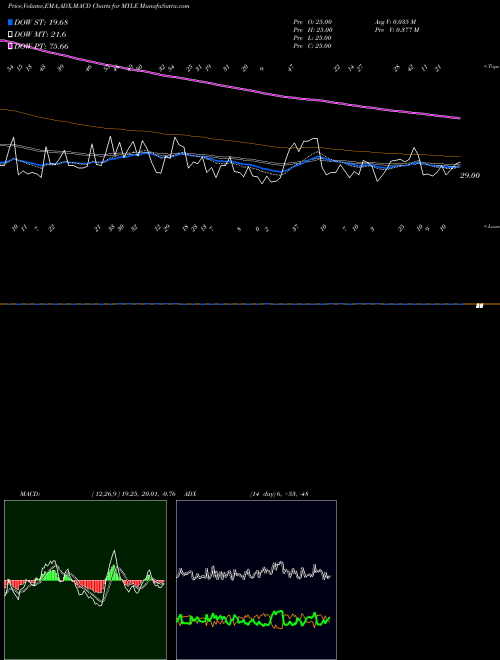Open the dark blue ADX indicator chart
This screenshot has width=500, height=660.
coord(256,580)
